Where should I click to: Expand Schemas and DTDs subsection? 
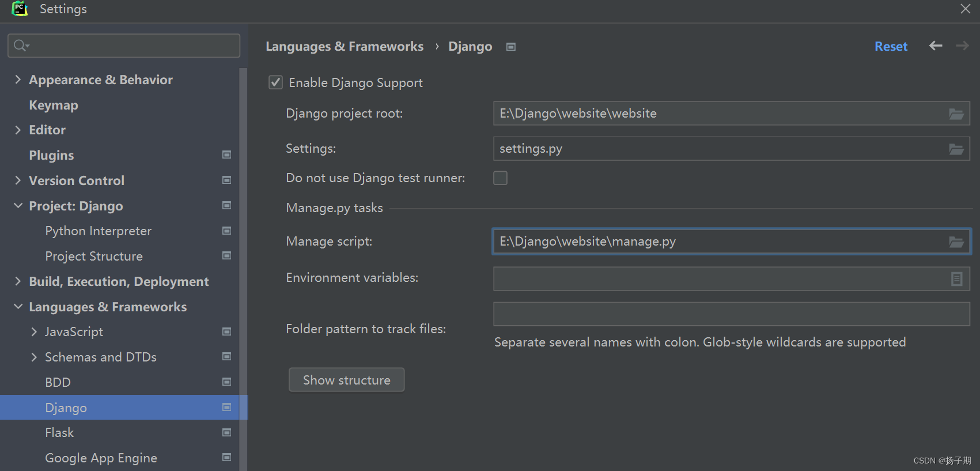[34, 357]
